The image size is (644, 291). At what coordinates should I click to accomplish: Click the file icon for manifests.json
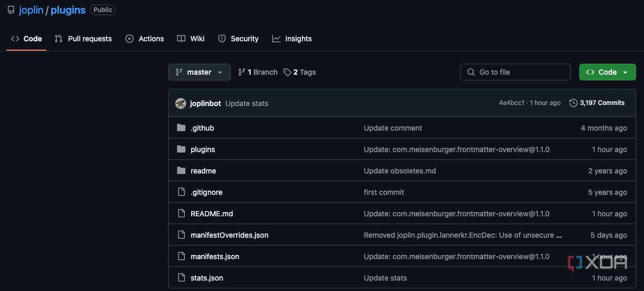(181, 257)
